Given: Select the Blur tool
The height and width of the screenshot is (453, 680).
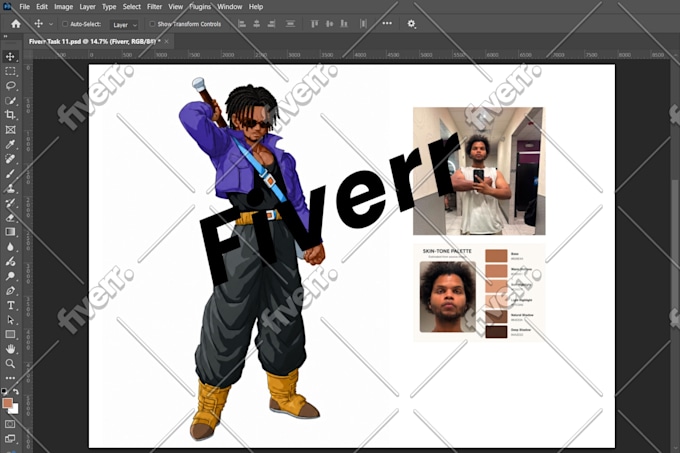Looking at the screenshot, I should pyautogui.click(x=10, y=247).
